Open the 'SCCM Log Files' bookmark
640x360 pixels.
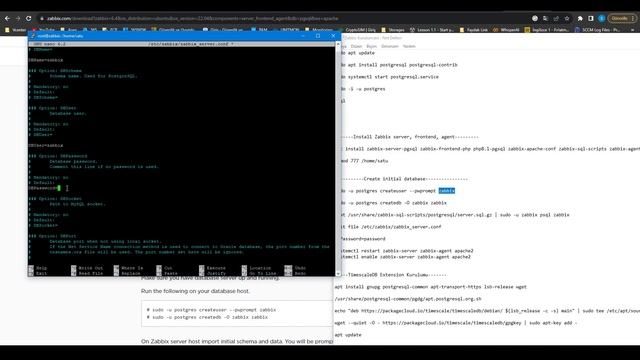pyautogui.click(x=598, y=30)
